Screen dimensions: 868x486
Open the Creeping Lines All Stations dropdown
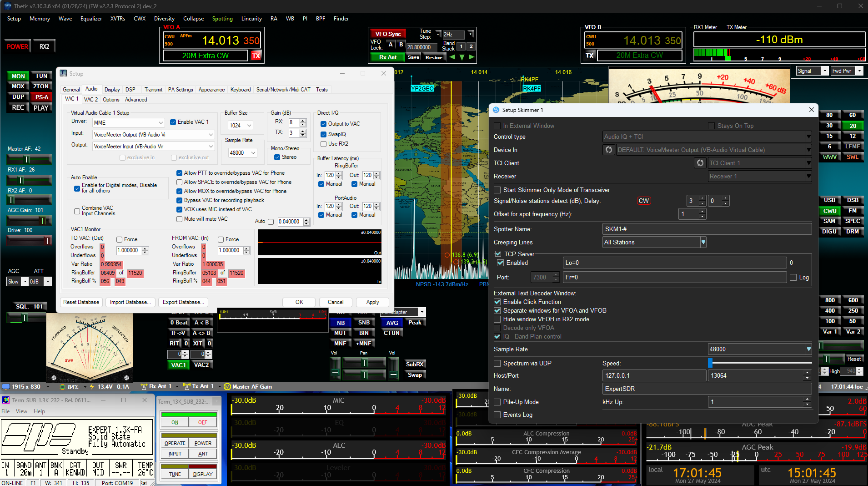pyautogui.click(x=654, y=242)
